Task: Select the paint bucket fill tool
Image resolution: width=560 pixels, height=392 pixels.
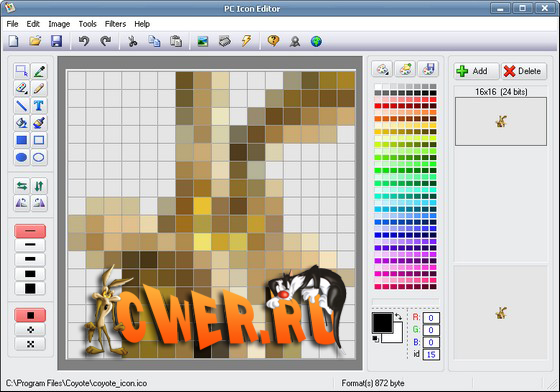Action: pos(22,123)
